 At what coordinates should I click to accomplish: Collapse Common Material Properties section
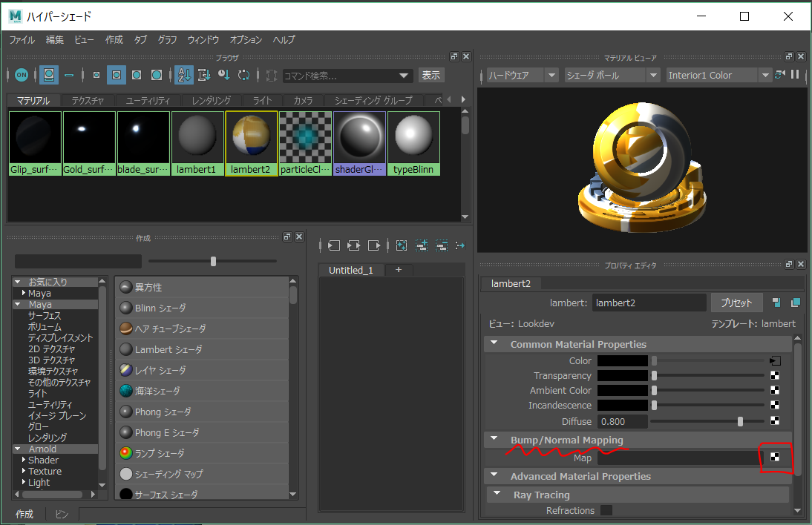click(x=494, y=343)
